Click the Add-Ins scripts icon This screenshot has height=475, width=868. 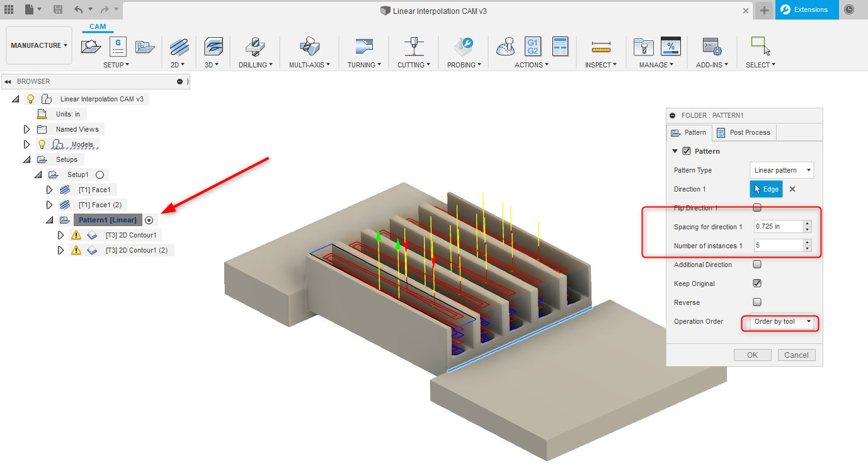tap(712, 47)
